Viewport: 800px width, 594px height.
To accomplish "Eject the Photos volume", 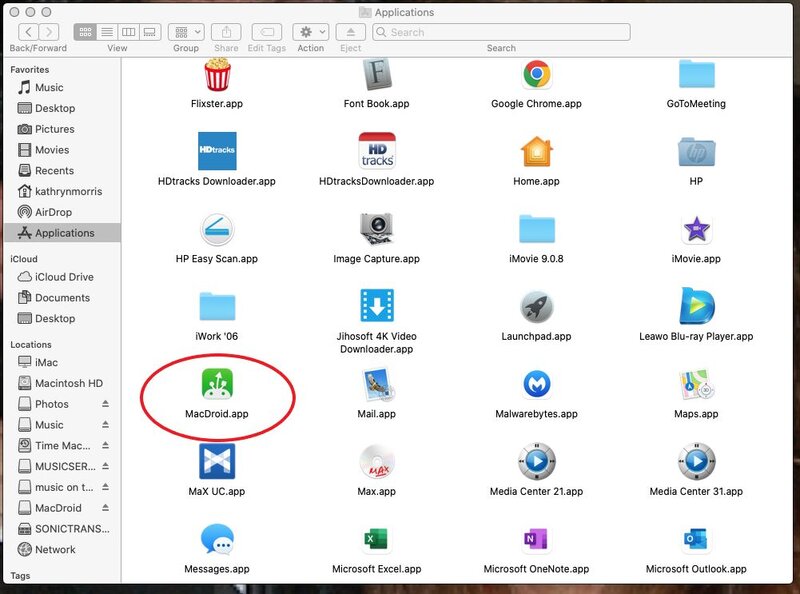I will pos(105,404).
